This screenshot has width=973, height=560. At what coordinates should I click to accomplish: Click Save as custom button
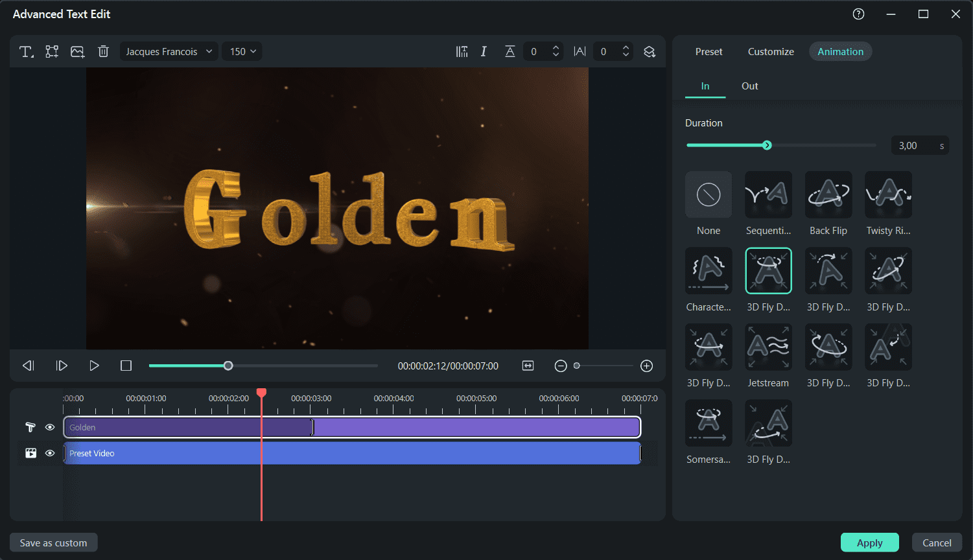[53, 542]
